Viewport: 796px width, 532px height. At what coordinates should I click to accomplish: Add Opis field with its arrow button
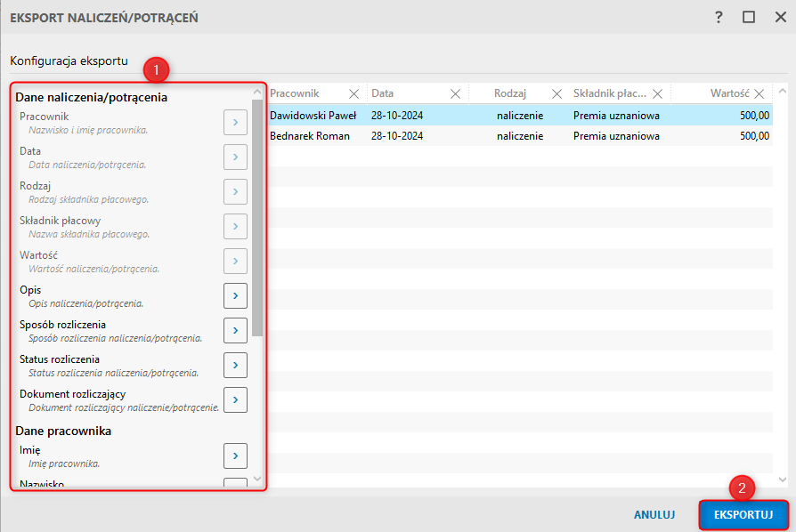(235, 295)
